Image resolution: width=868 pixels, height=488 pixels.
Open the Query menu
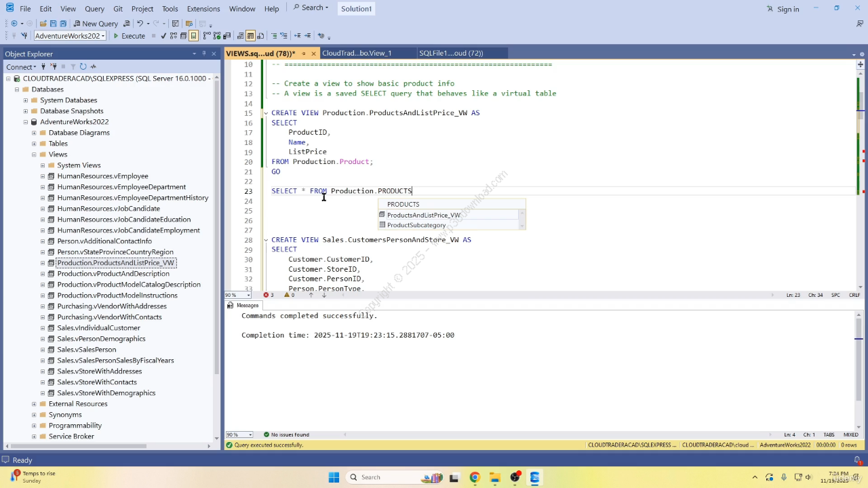94,9
